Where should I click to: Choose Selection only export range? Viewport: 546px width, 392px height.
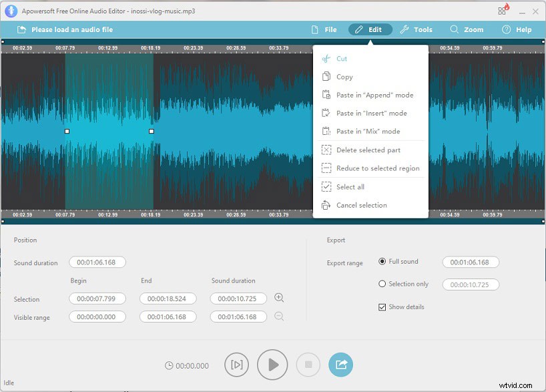click(x=381, y=284)
